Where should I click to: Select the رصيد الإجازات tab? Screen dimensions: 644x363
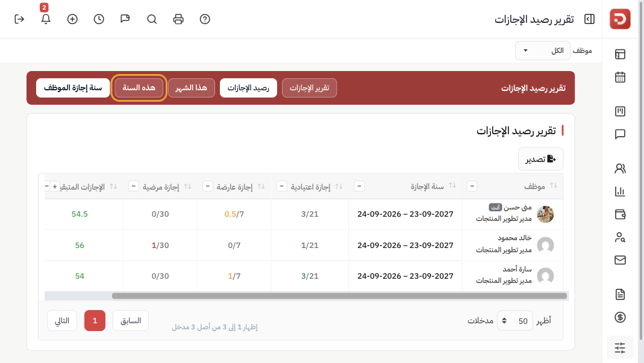point(248,88)
